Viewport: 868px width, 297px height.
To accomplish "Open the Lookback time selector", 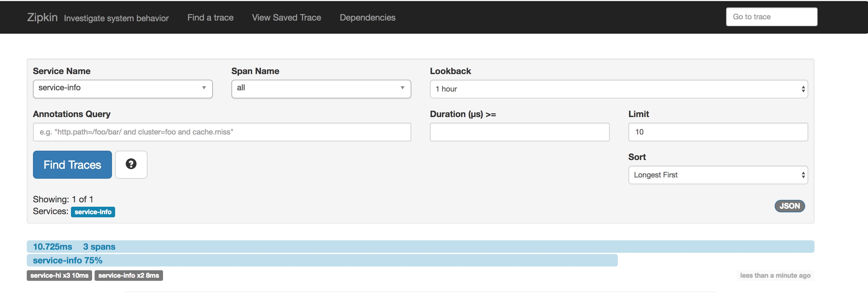I will (x=618, y=89).
